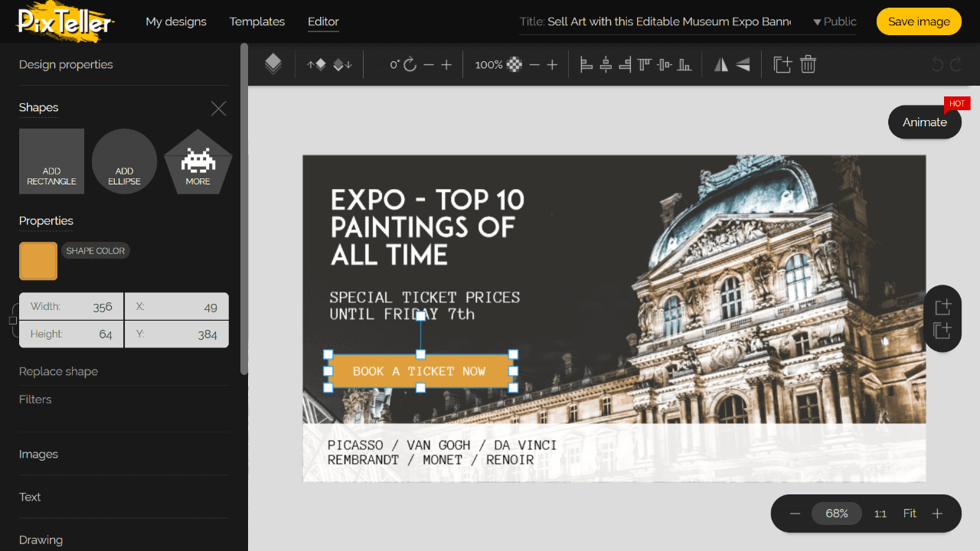Align the selection to the top
980x551 pixels.
645,64
